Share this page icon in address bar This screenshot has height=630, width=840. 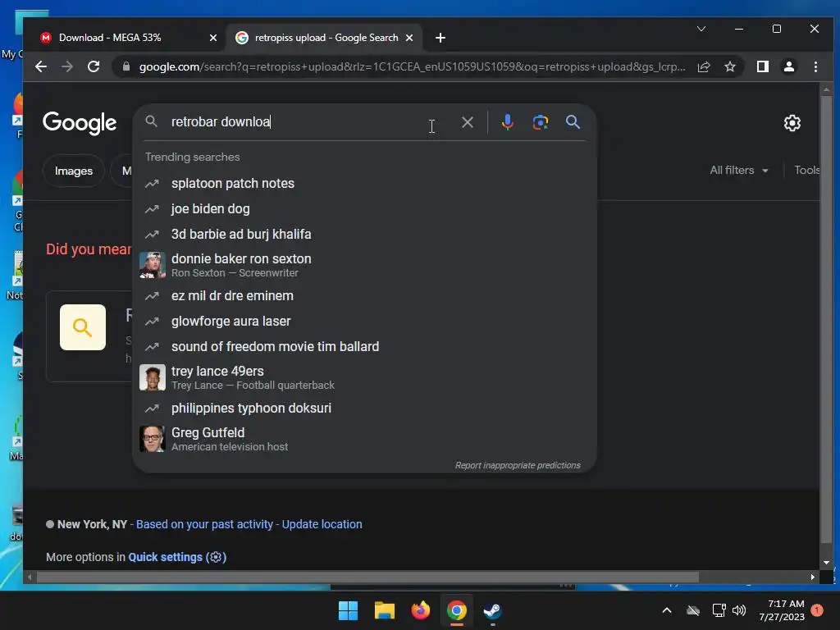[703, 66]
